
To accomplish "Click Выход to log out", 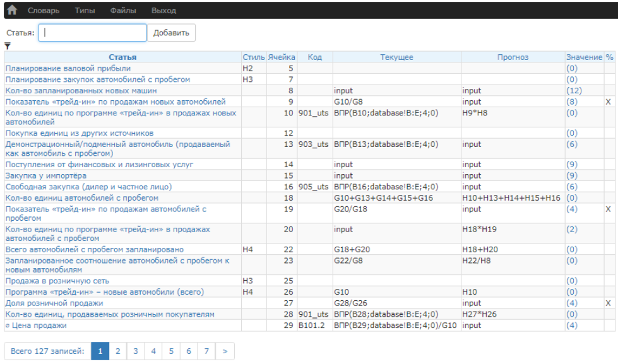I will tap(163, 11).
